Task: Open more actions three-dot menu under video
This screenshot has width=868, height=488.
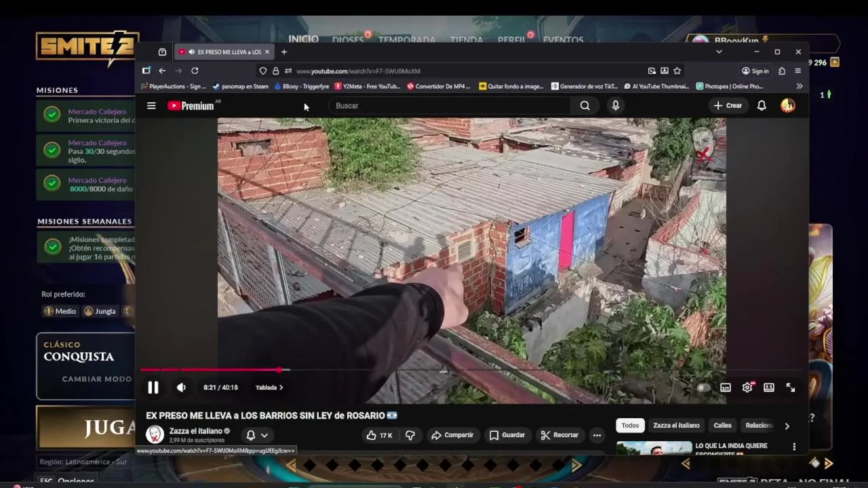Action: [x=597, y=435]
